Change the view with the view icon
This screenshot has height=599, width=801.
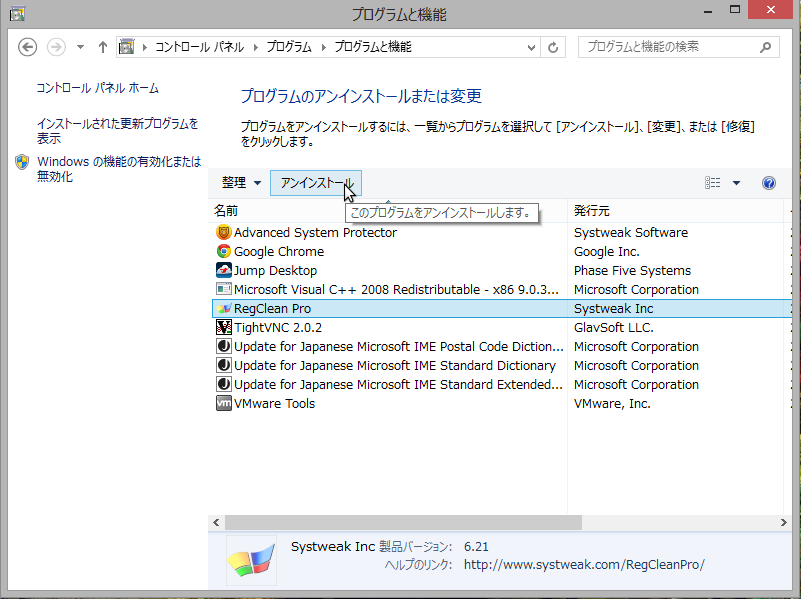(x=713, y=183)
